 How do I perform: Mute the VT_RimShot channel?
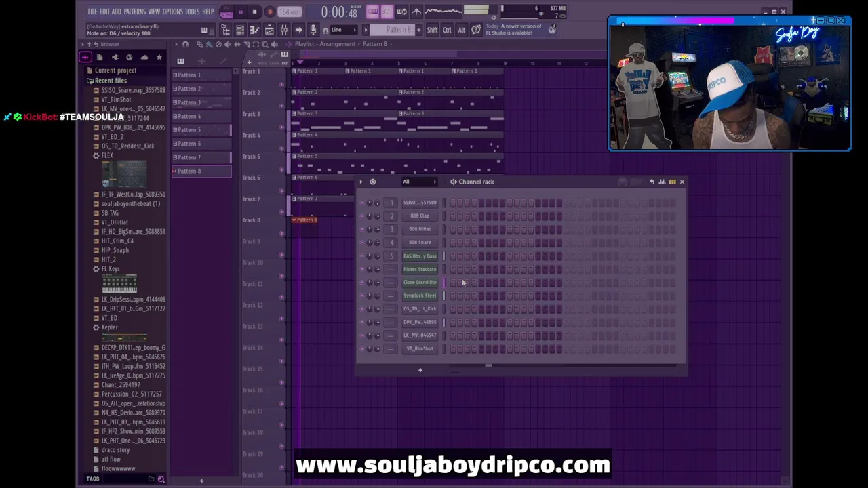point(361,349)
